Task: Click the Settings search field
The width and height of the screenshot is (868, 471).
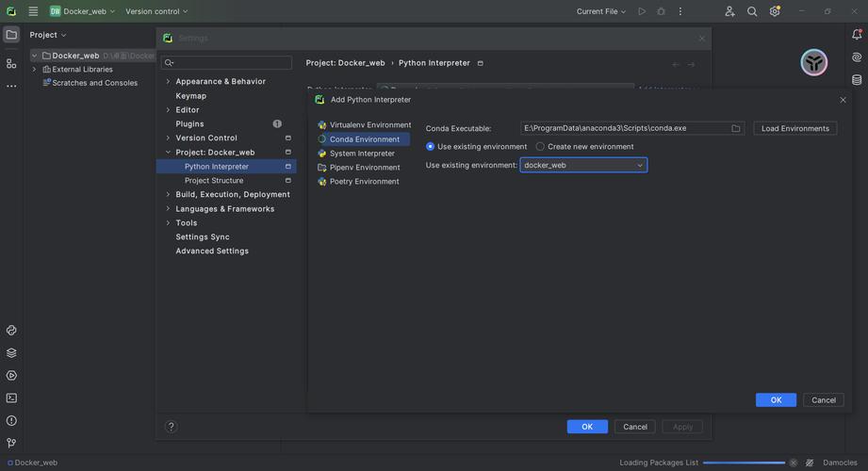Action: pos(226,62)
